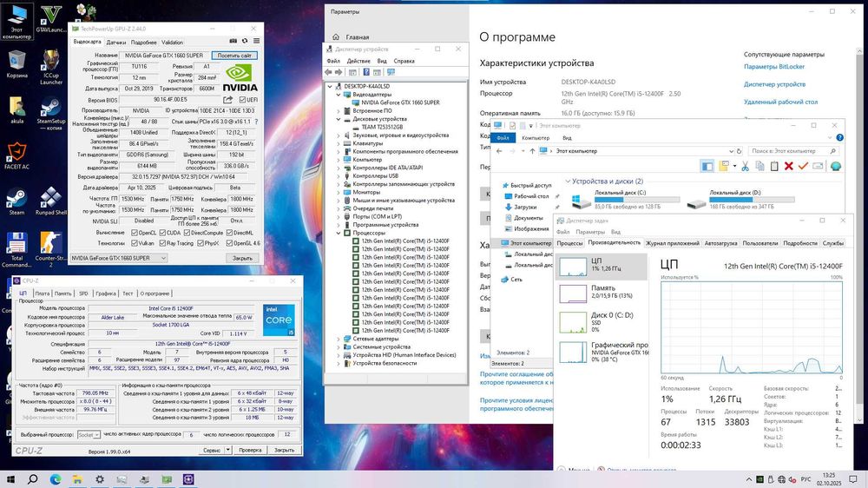
Task: Toggle the Vulkan checkbox
Action: coord(134,243)
